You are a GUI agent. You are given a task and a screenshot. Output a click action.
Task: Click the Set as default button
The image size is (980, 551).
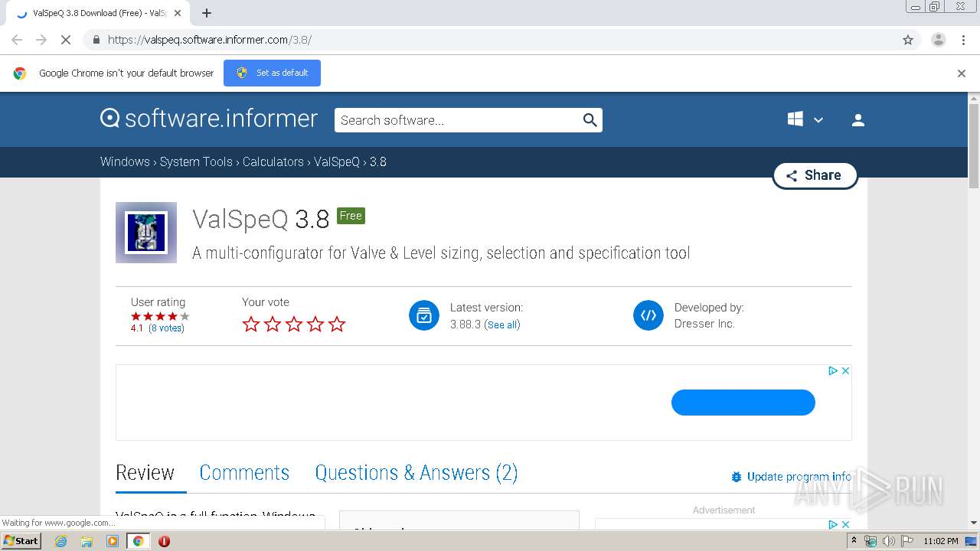click(272, 73)
